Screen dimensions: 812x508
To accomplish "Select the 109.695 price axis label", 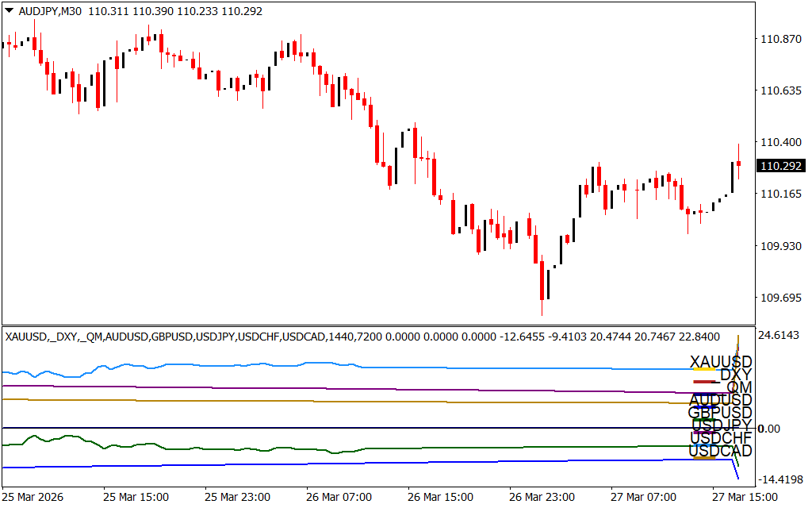I will [780, 298].
